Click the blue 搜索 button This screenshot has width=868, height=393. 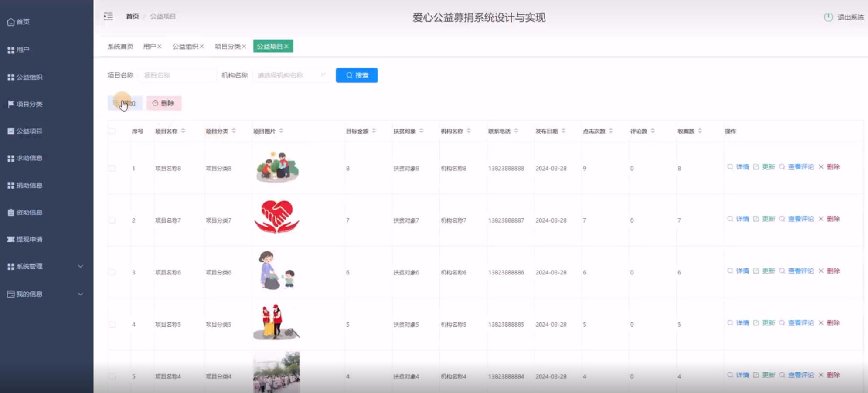coord(357,75)
